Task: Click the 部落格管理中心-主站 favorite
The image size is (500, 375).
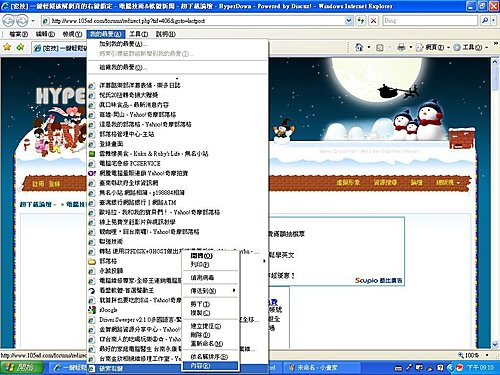Action: (x=127, y=134)
